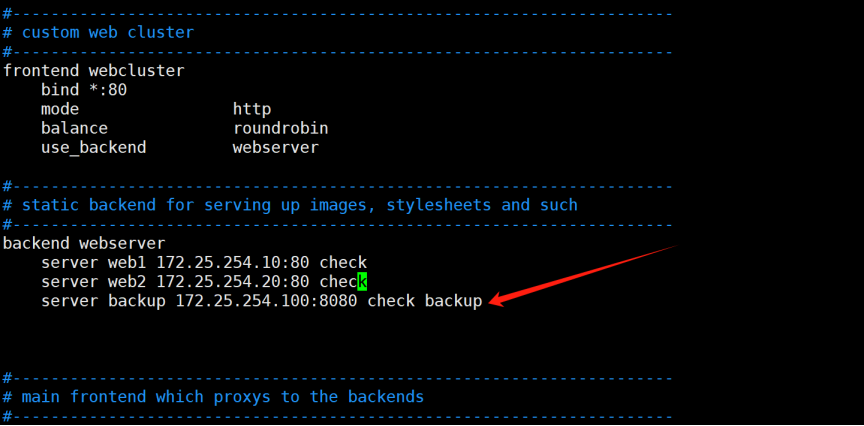The height and width of the screenshot is (426, 864).
Task: Click the address '172.25.254.20:80' on web2 line
Action: click(233, 282)
